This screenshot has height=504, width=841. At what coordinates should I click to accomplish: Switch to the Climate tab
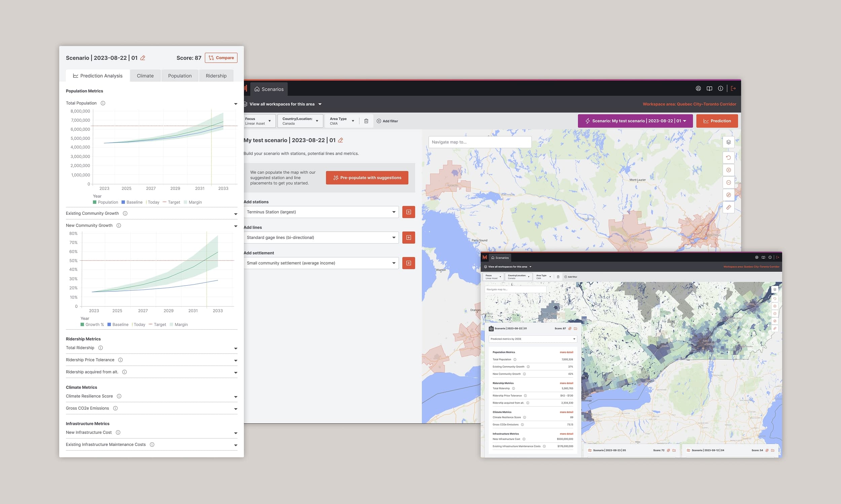pyautogui.click(x=145, y=76)
